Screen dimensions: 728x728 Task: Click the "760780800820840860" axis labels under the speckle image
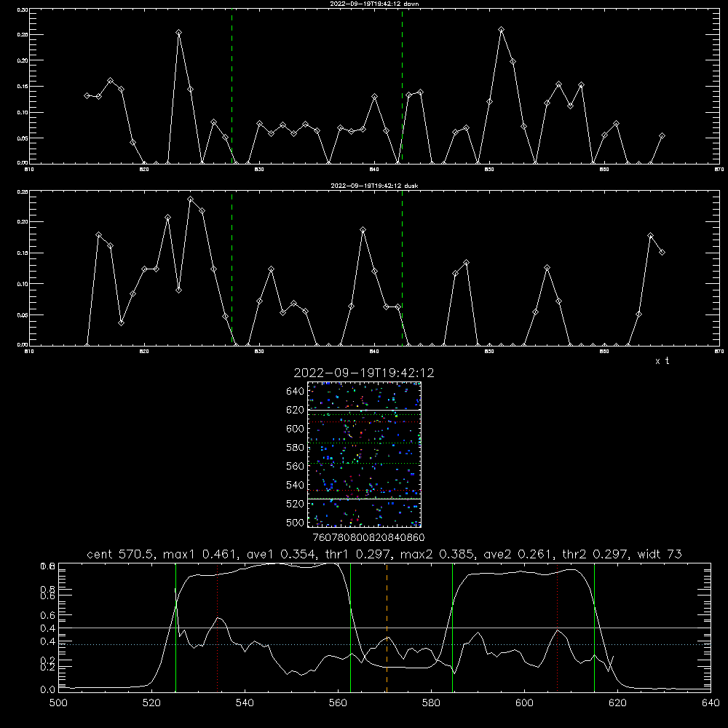coord(368,538)
